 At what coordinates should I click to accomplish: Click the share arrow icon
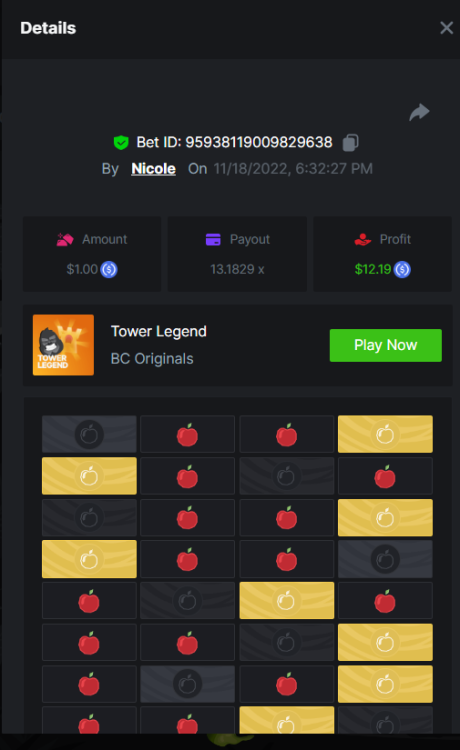point(419,112)
